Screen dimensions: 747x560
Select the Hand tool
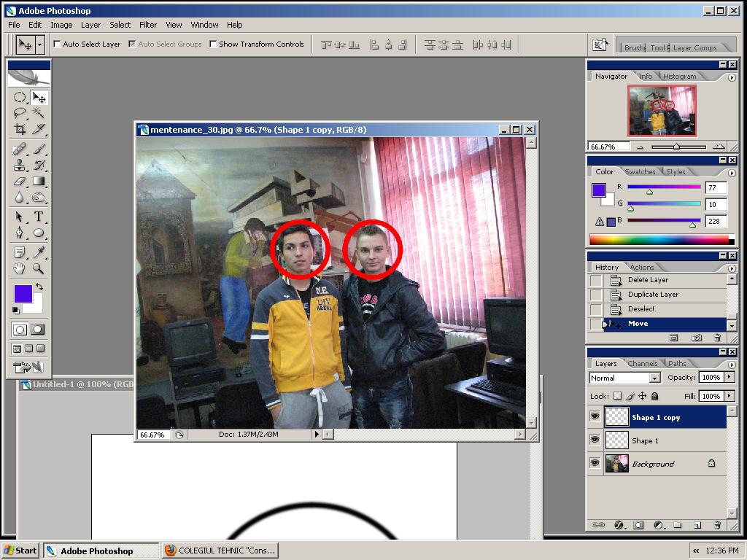[19, 268]
